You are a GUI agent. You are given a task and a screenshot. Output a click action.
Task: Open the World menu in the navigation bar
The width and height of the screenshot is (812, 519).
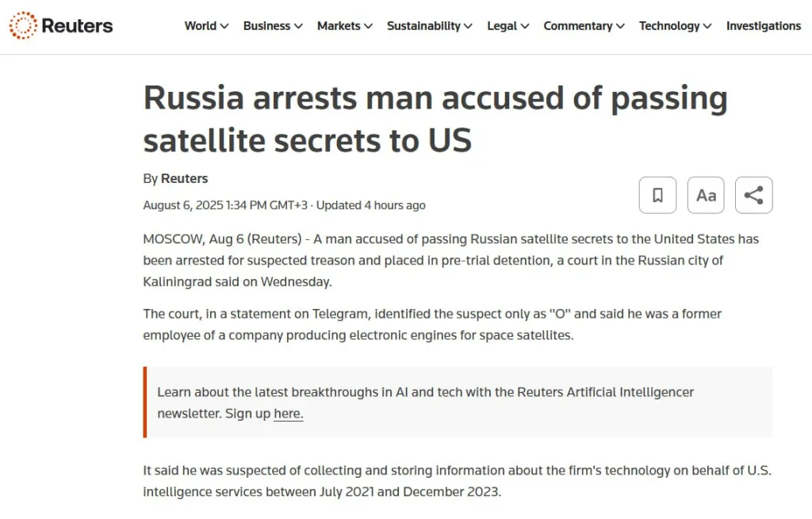206,25
